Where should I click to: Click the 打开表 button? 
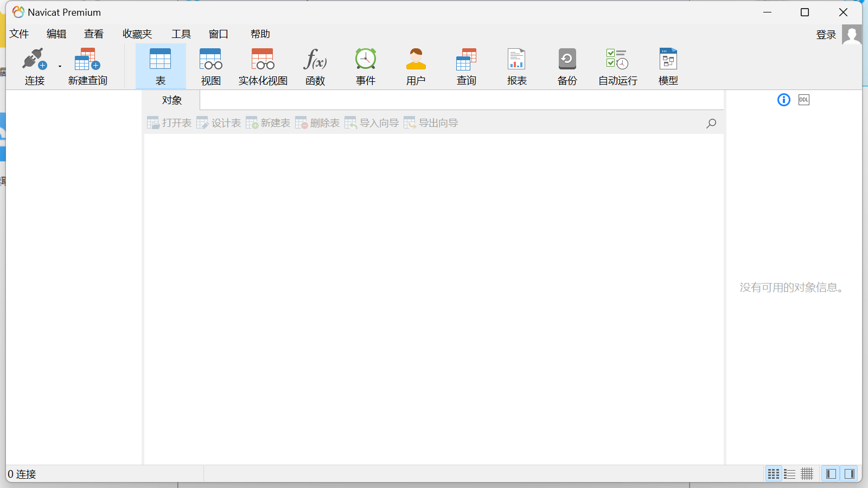pyautogui.click(x=169, y=123)
